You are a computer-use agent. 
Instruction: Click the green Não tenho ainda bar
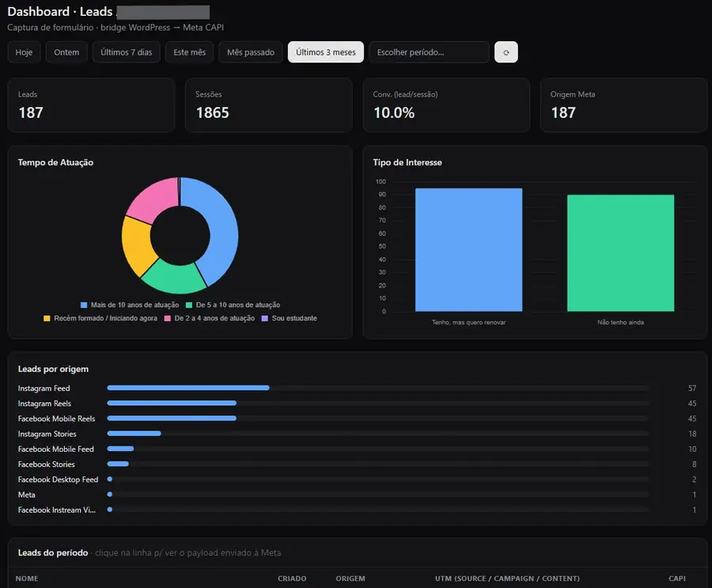620,253
